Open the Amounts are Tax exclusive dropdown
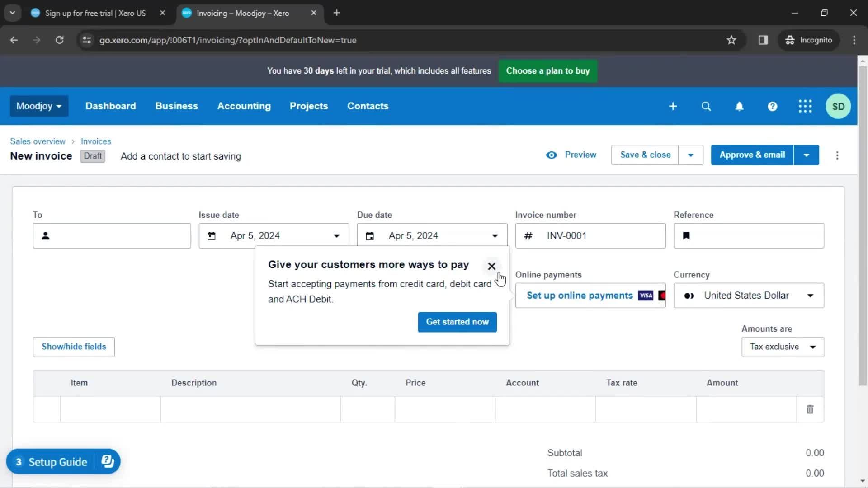 click(x=783, y=347)
